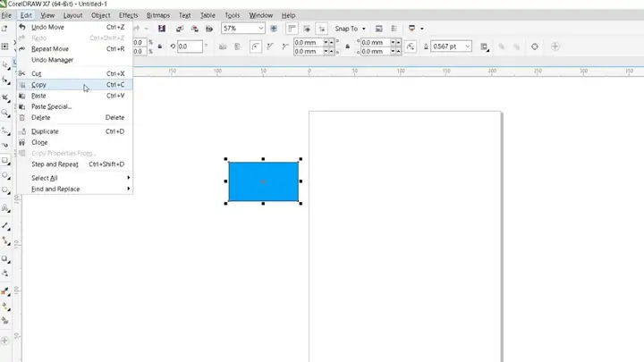Screen dimensions: 644x362
Task: Select the Shape tool
Action: click(5, 80)
